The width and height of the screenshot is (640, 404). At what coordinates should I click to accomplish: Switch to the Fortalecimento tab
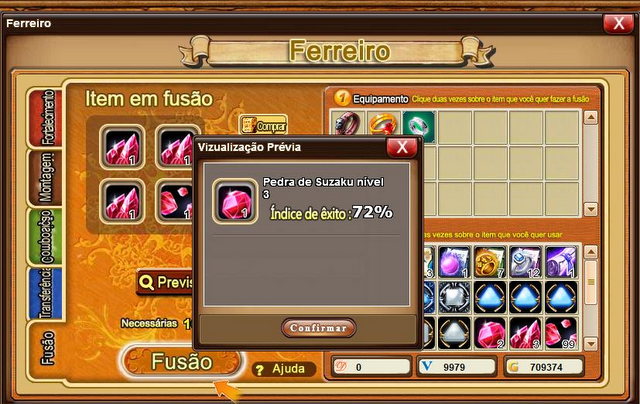click(45, 118)
